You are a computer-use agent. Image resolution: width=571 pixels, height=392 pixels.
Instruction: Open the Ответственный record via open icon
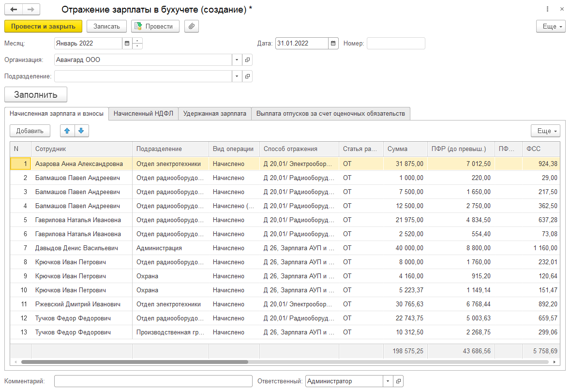tap(398, 381)
